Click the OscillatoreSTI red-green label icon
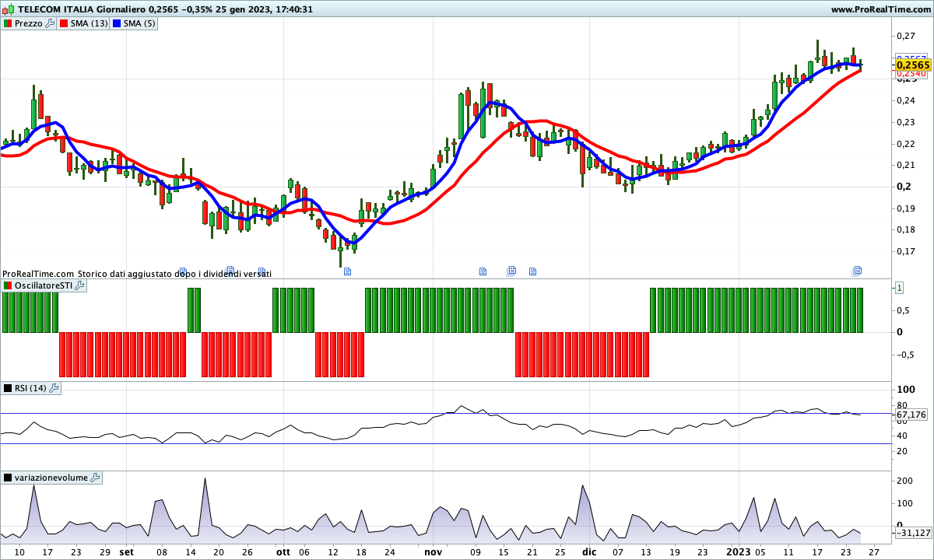 8,286
